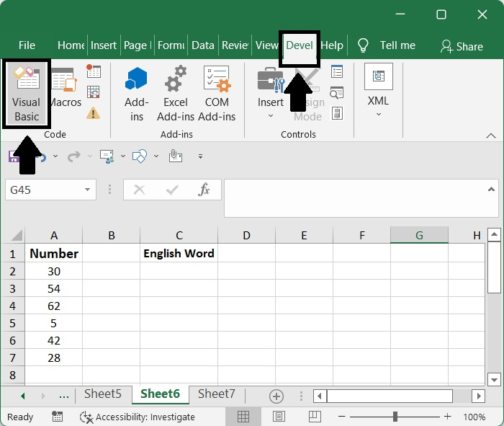The width and height of the screenshot is (504, 426).
Task: Open the Name Box dropdown arrow
Action: click(x=88, y=190)
